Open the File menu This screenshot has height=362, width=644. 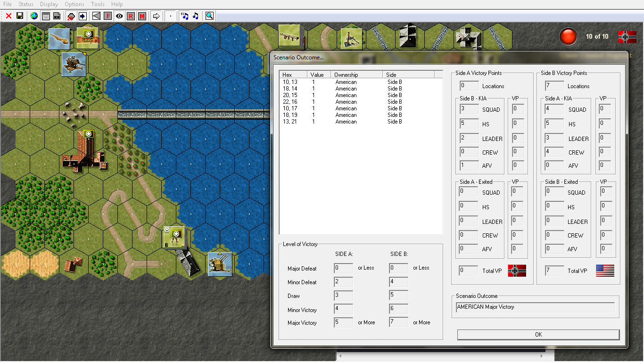[8, 4]
